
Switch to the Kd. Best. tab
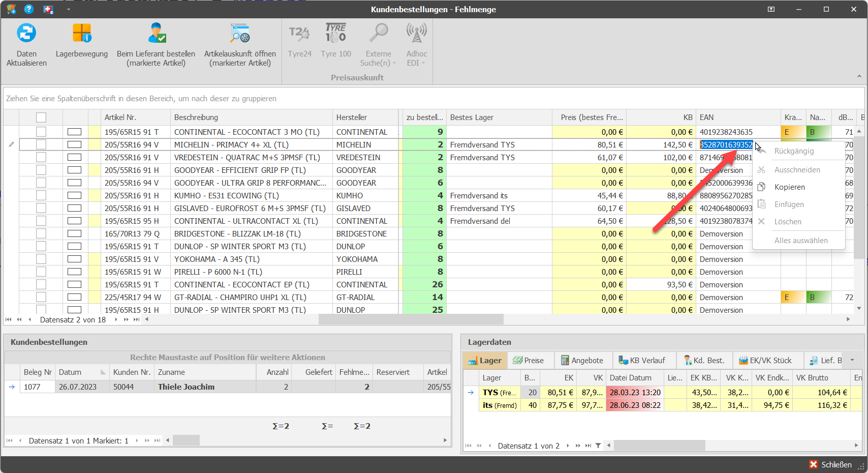(704, 360)
